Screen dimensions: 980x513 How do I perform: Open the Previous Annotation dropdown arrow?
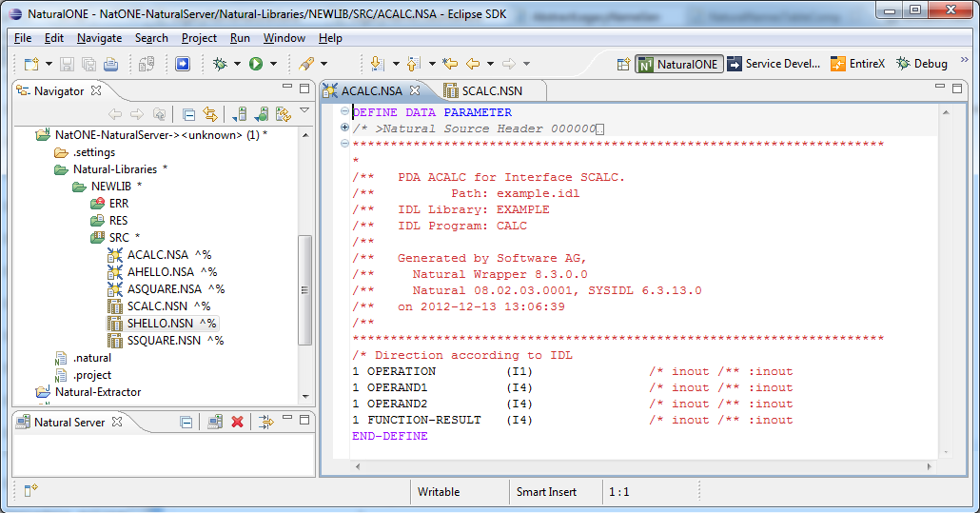coord(432,64)
